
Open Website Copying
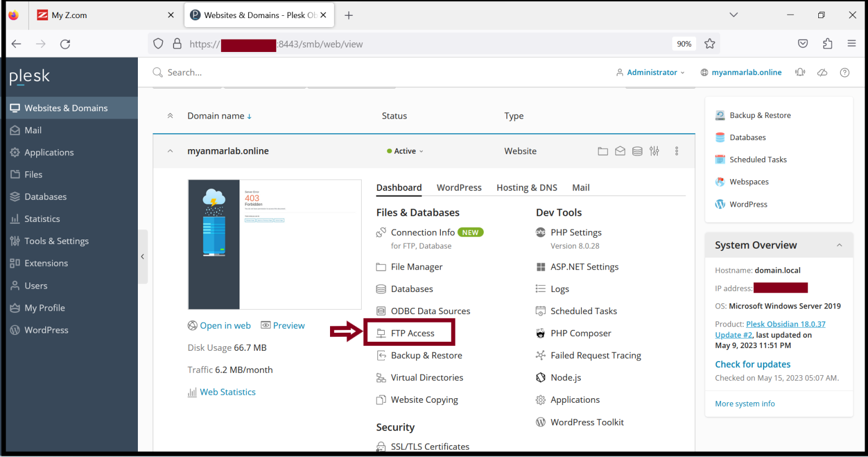click(424, 399)
